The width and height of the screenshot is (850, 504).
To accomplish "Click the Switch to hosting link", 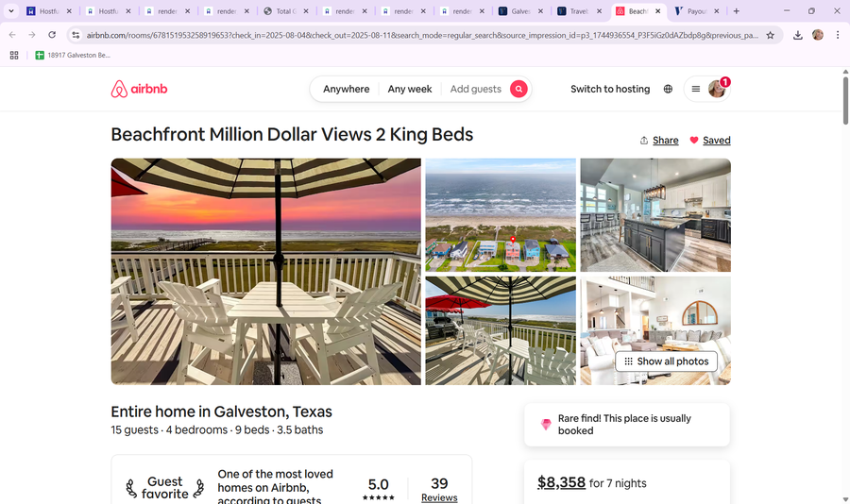I will pos(610,89).
